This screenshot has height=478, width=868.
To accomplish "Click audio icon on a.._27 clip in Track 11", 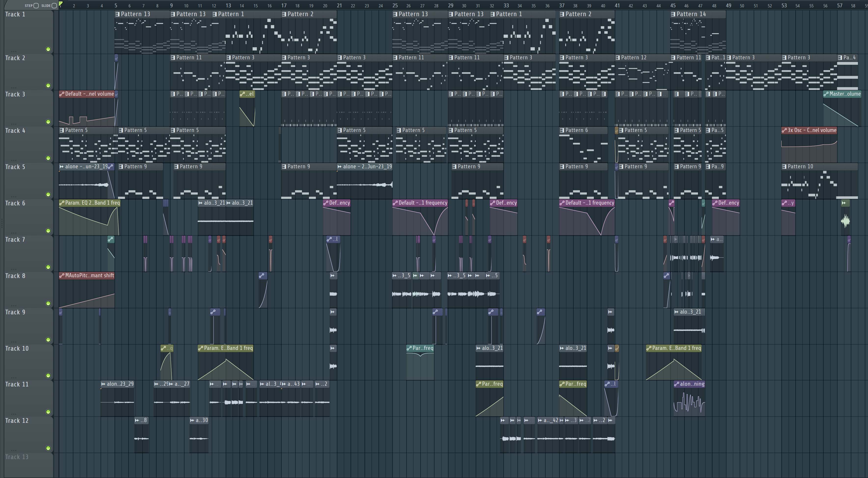I will coord(171,384).
